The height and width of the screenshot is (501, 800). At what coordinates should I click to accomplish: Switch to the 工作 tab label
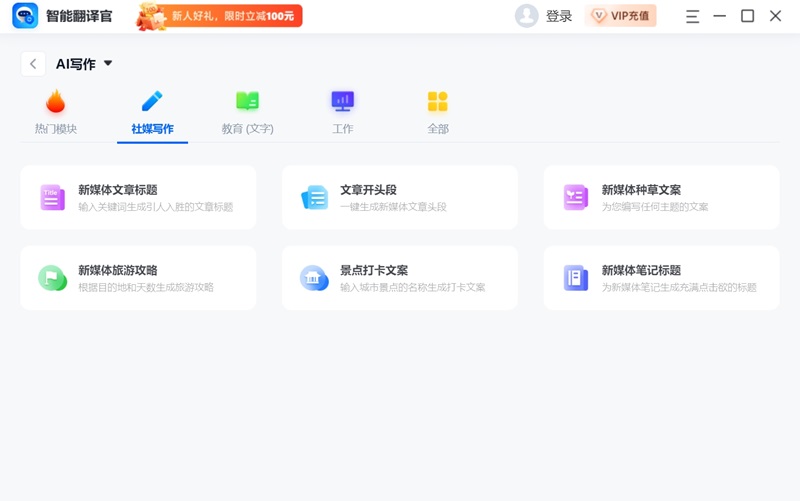pyautogui.click(x=342, y=129)
